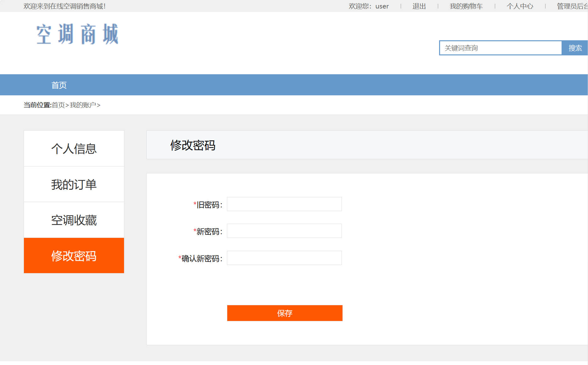The image size is (588, 365).
Task: Open 我的账户 from the breadcrumb
Action: pyautogui.click(x=83, y=105)
